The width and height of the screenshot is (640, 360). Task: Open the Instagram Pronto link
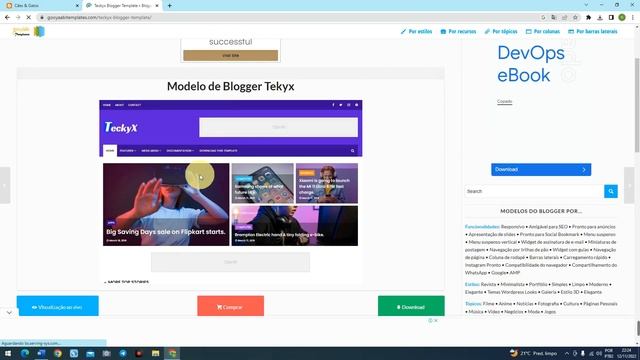coord(483,265)
